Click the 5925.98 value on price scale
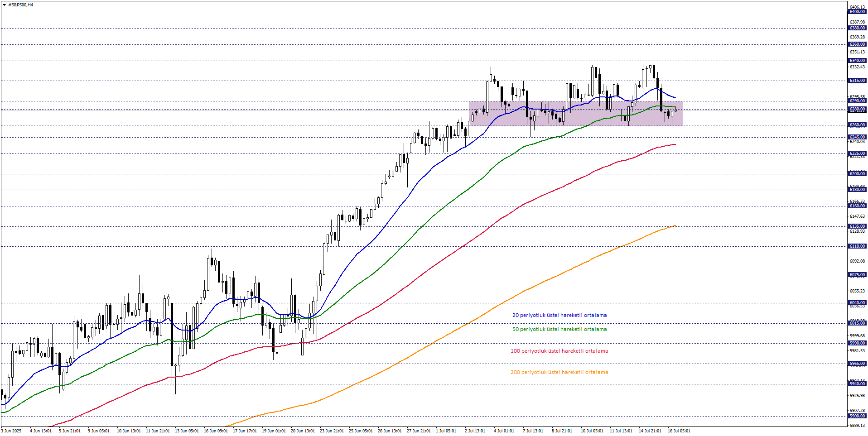 coord(857,396)
